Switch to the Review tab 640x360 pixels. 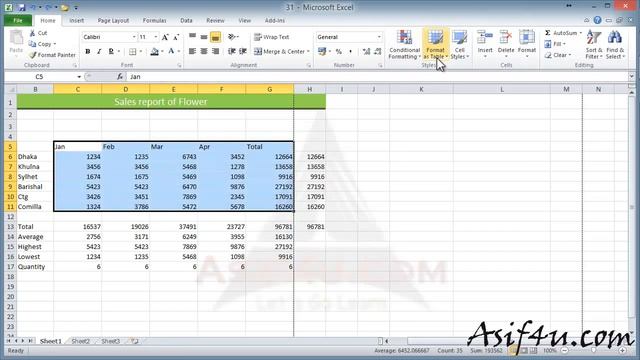(215, 20)
